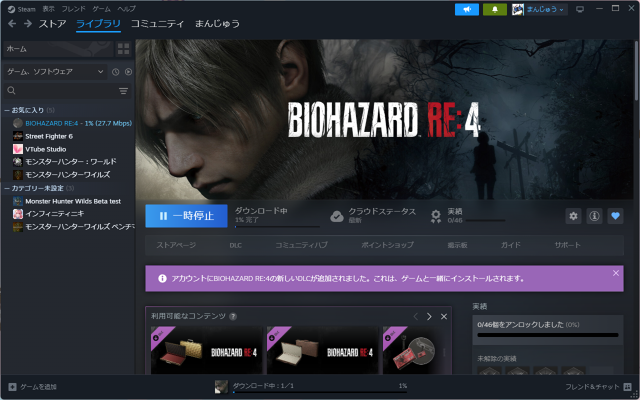Sort library by recent clock icon
Image resolution: width=640 pixels, height=400 pixels.
click(116, 72)
